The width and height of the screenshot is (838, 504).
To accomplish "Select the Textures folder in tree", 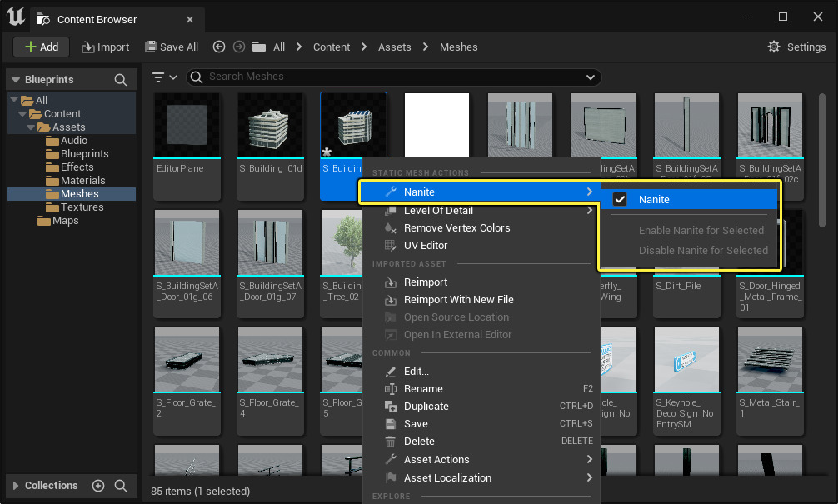I will [82, 207].
